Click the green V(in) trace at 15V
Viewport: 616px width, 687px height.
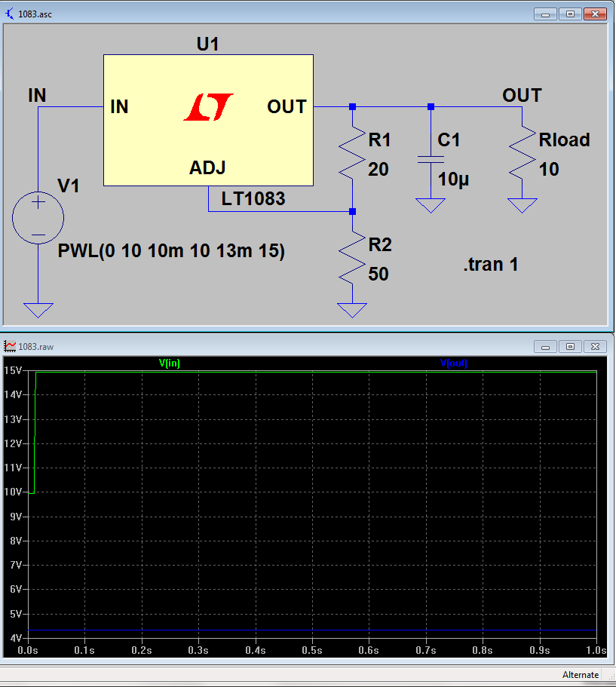(x=315, y=372)
